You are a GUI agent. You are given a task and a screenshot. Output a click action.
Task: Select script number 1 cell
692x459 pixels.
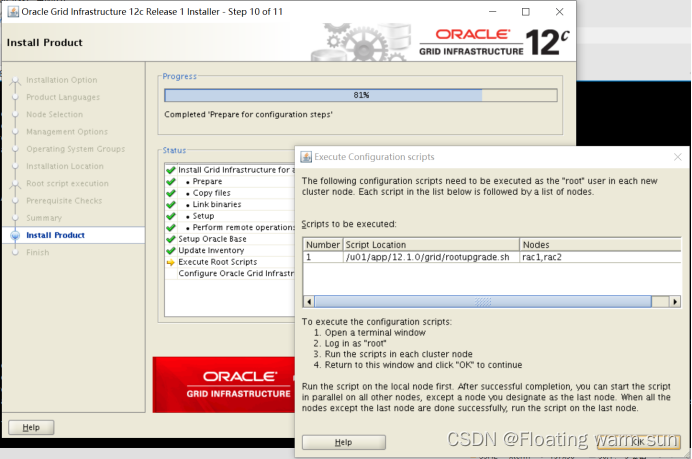pyautogui.click(x=323, y=257)
